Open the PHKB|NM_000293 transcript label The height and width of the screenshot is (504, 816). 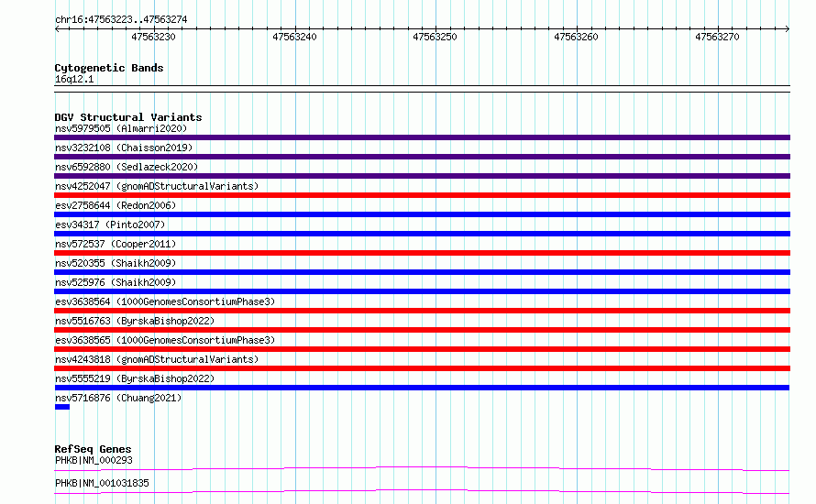click(94, 460)
